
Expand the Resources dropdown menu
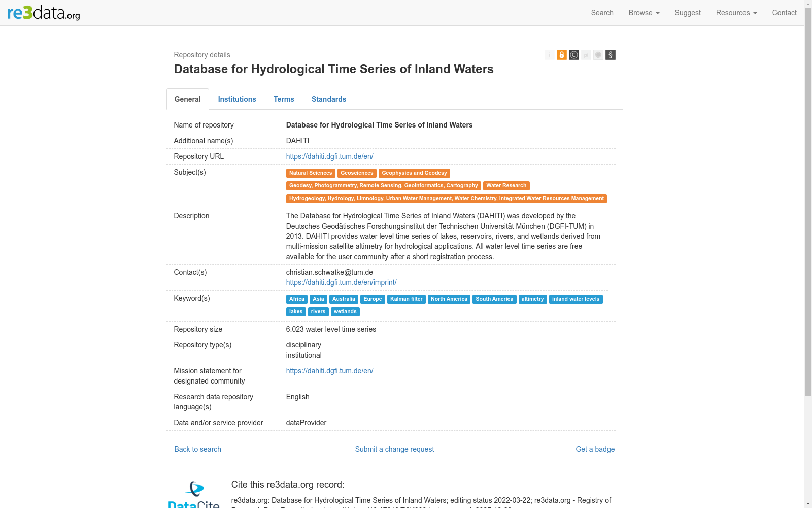[x=736, y=13]
